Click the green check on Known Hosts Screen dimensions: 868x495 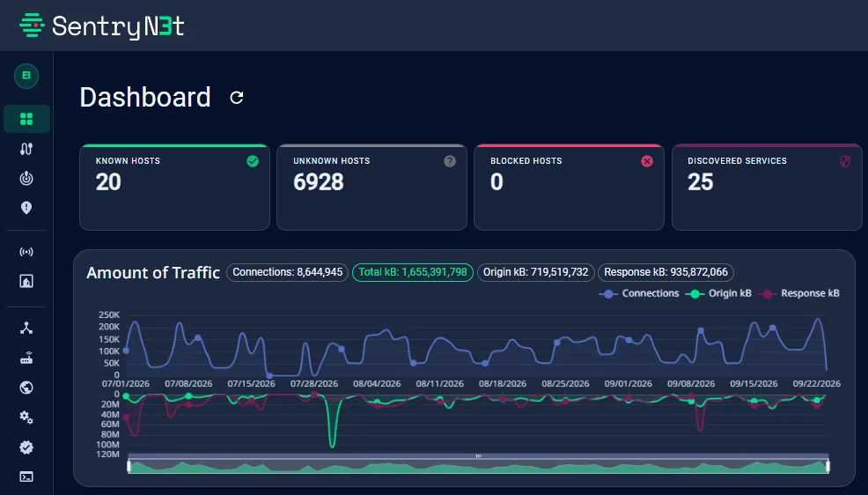click(253, 161)
